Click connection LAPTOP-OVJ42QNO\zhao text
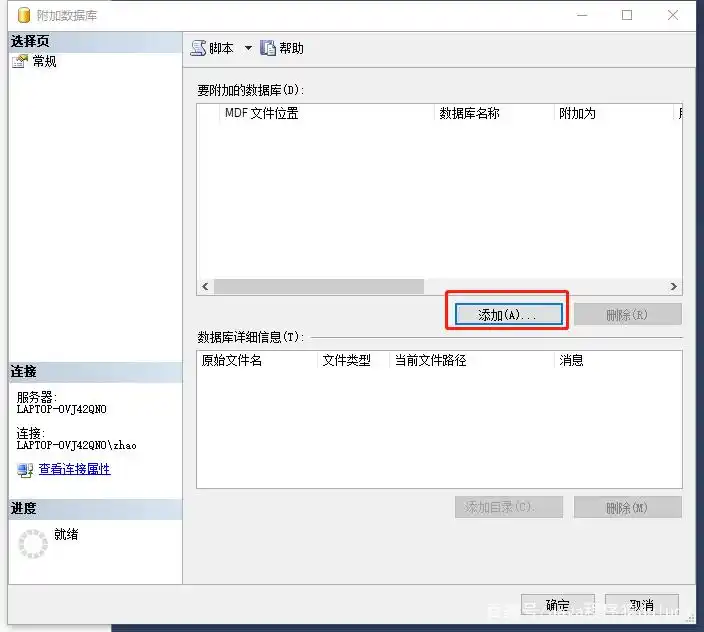 coord(76,445)
